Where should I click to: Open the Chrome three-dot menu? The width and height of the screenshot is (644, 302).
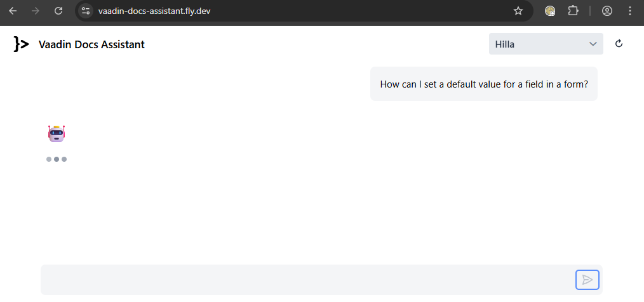tap(630, 11)
